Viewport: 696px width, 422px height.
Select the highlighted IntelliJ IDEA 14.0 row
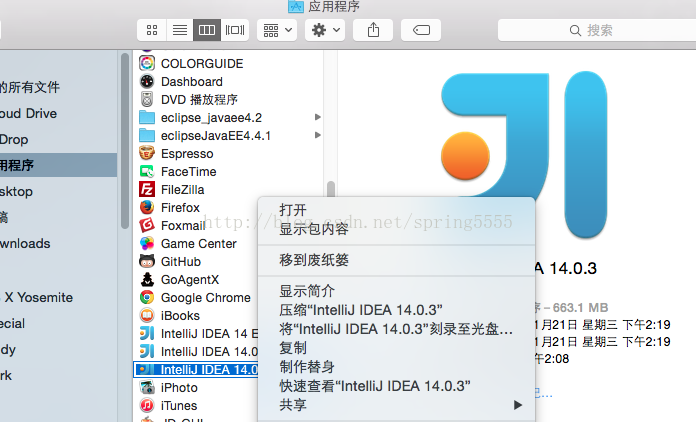click(196, 369)
